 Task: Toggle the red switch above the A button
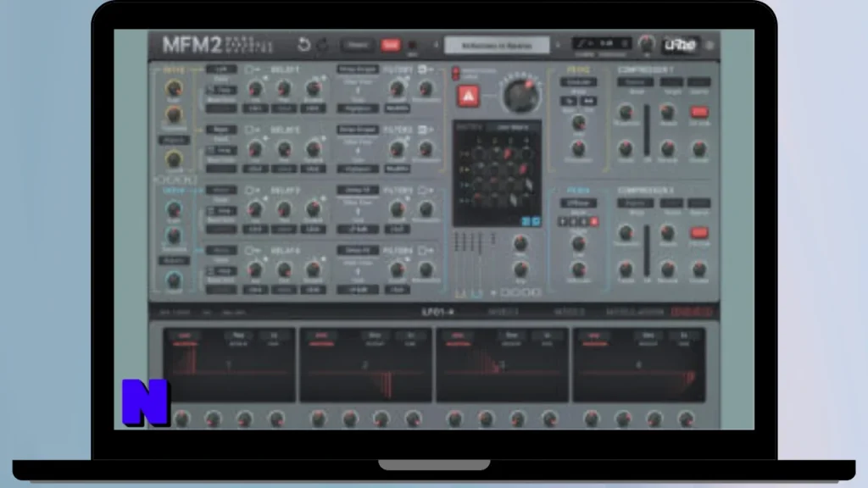[455, 73]
